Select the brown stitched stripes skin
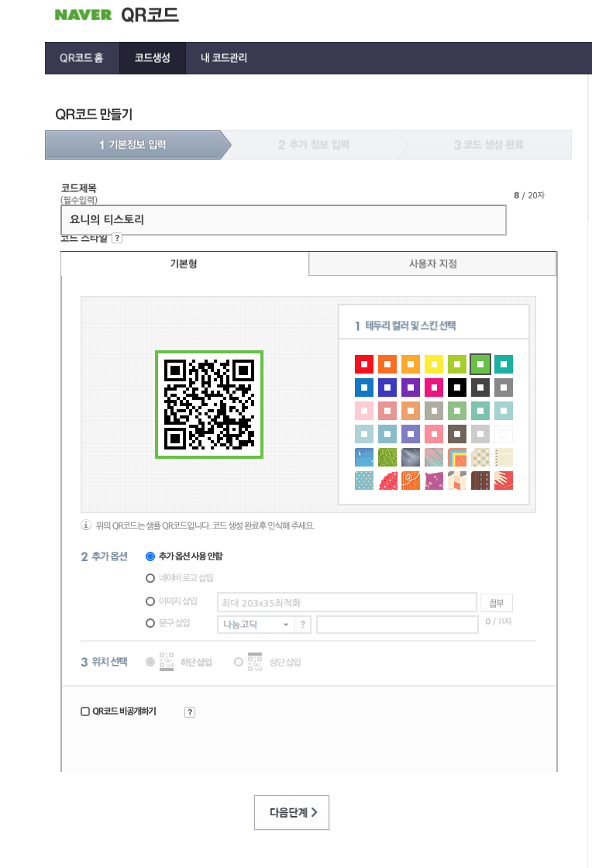 [480, 480]
